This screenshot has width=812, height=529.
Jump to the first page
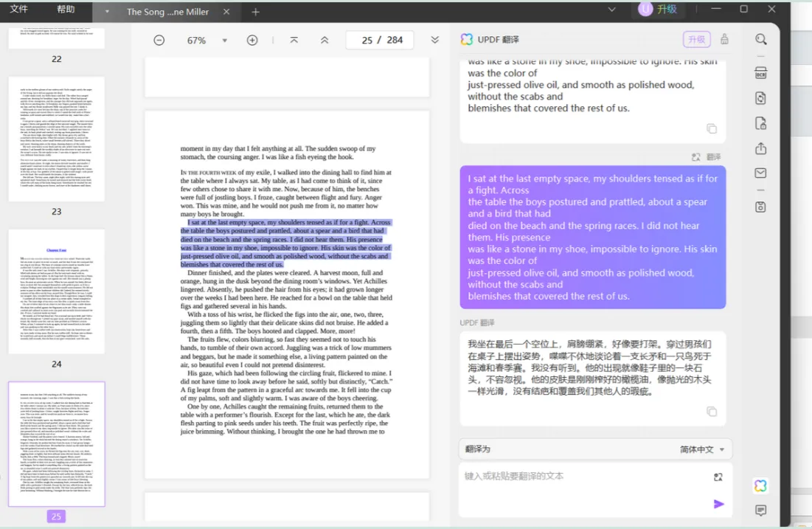tap(294, 40)
